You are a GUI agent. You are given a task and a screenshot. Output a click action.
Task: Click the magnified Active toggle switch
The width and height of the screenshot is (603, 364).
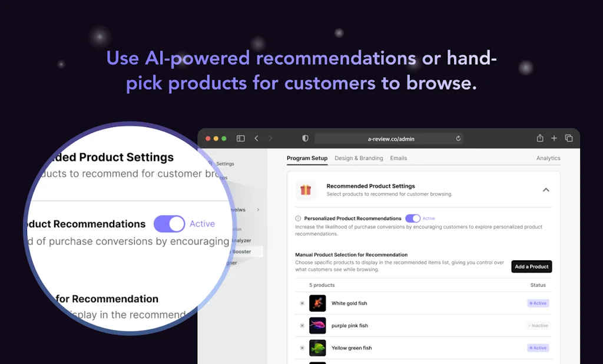[x=169, y=224]
